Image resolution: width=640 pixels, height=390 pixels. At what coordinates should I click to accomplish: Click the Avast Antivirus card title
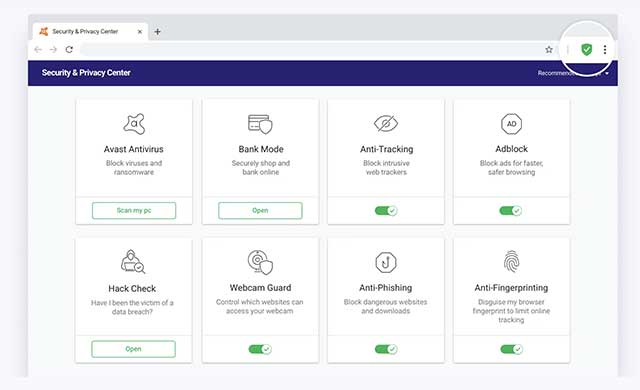pos(133,149)
